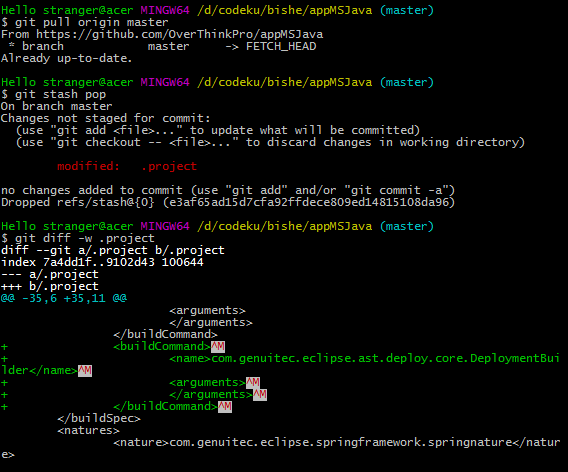
Task: Click the hint mentioning 'to discard changes in working directory'
Action: point(270,142)
